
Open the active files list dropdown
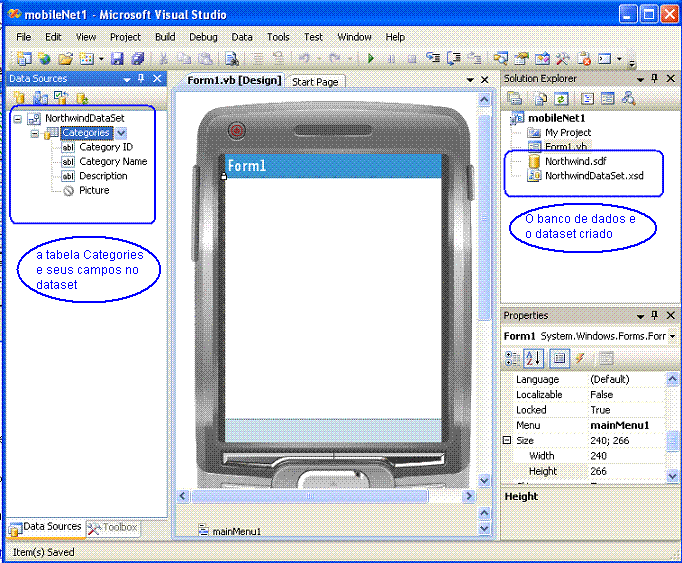coord(470,80)
